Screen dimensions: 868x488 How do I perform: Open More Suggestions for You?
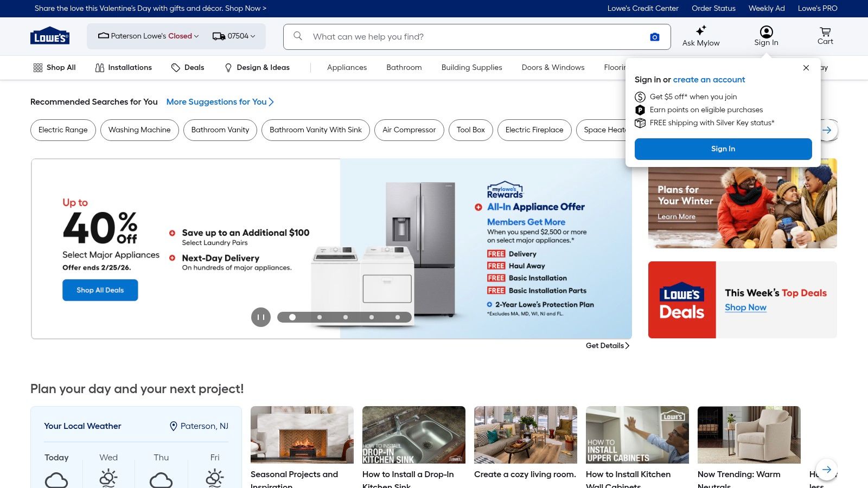click(x=220, y=102)
